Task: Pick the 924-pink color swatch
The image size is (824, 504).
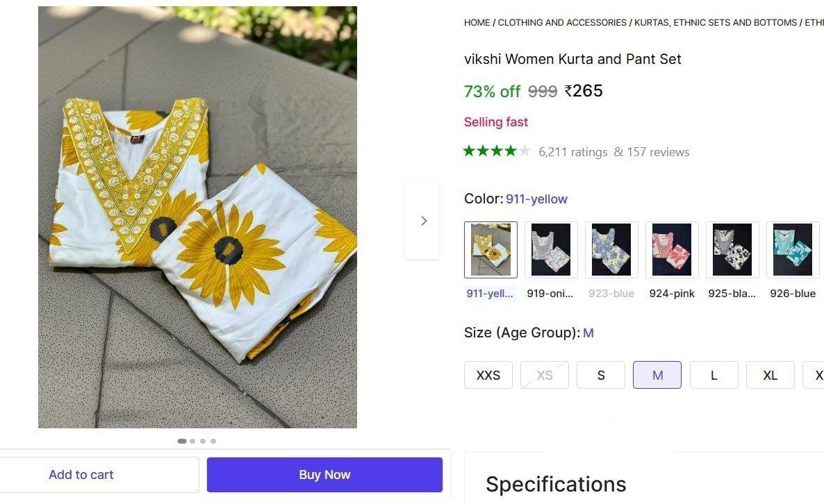Action: (672, 250)
